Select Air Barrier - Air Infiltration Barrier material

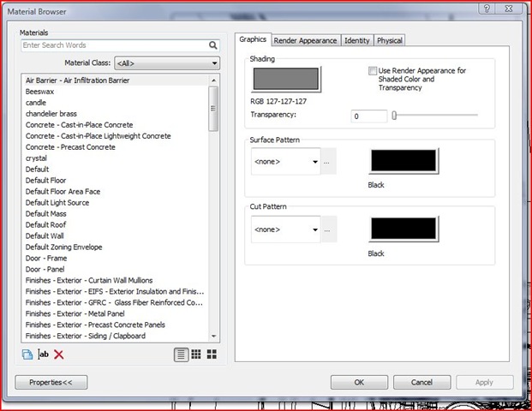click(116, 80)
